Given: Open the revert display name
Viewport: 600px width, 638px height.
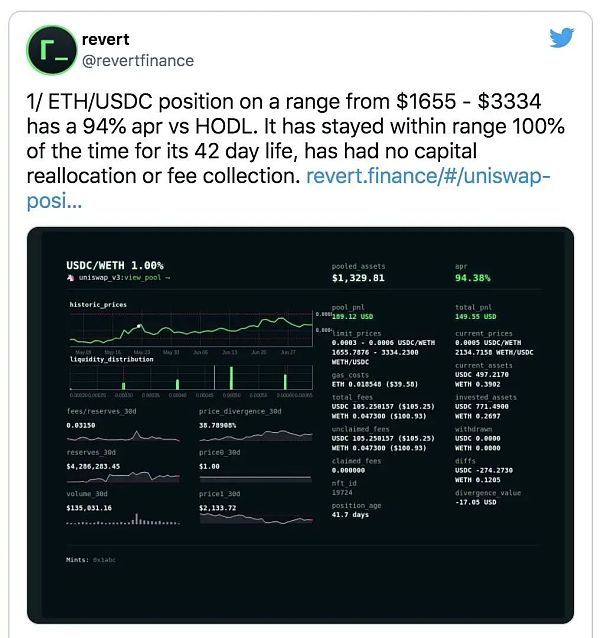Looking at the screenshot, I should [104, 40].
